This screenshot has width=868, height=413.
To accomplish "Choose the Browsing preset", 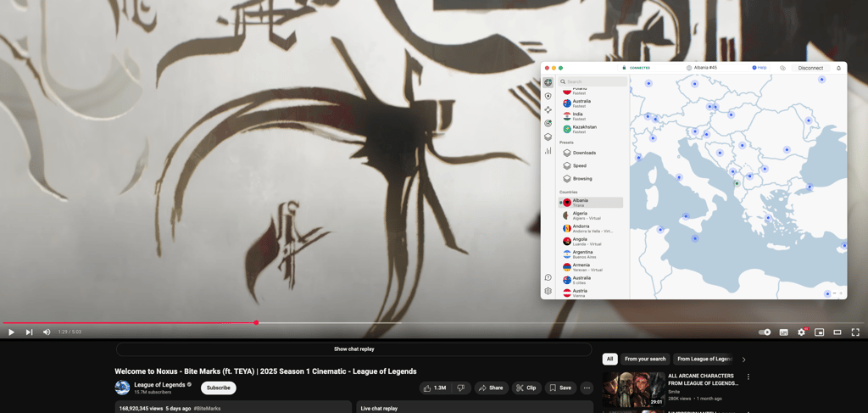I will click(591, 179).
